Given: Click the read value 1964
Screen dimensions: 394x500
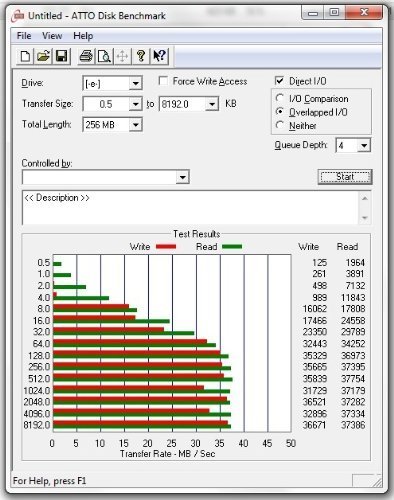Looking at the screenshot, I should [355, 263].
